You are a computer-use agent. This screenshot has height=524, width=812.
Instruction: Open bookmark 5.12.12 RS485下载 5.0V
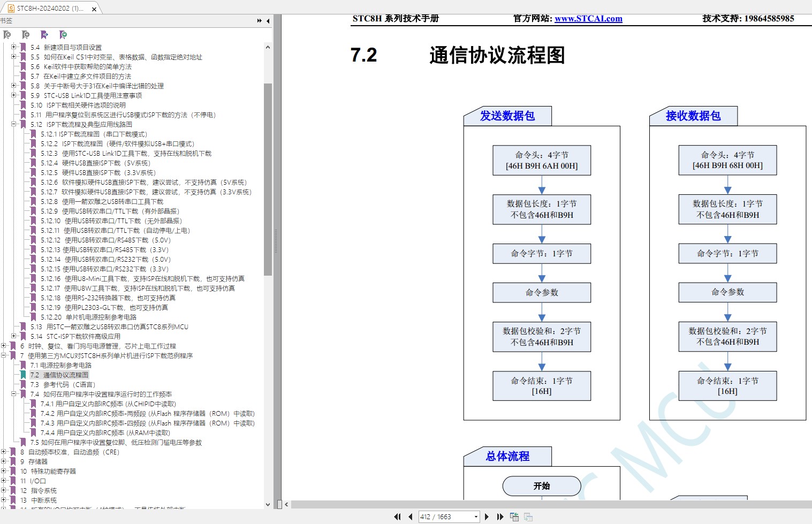click(x=105, y=240)
